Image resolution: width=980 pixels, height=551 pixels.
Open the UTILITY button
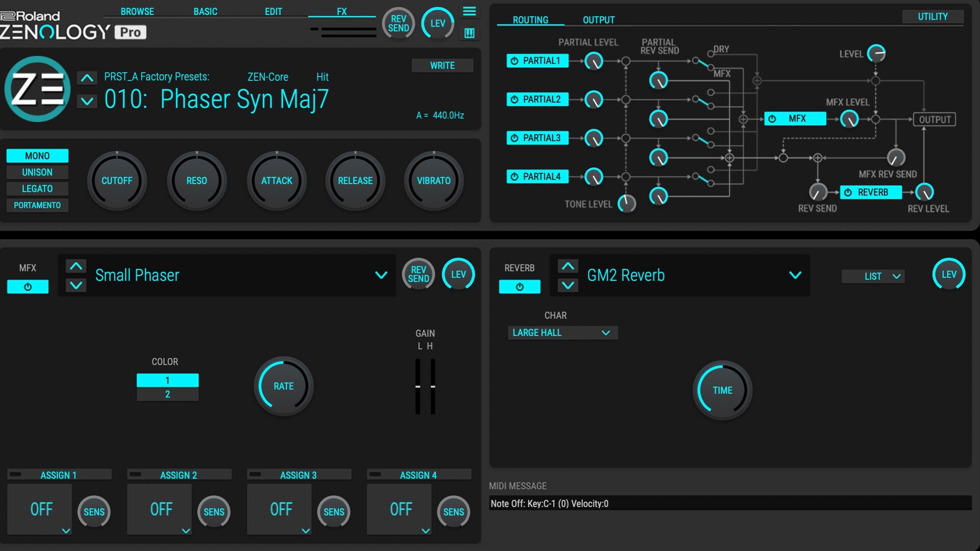click(933, 16)
